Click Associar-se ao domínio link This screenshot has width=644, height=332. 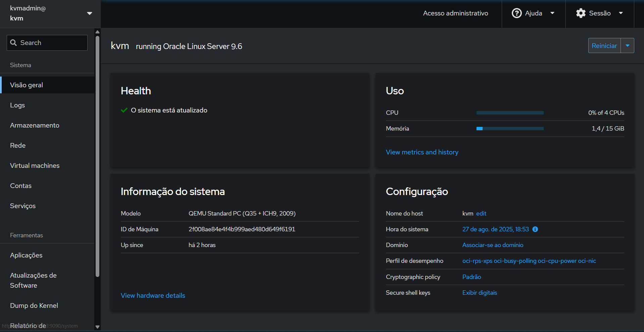tap(493, 245)
